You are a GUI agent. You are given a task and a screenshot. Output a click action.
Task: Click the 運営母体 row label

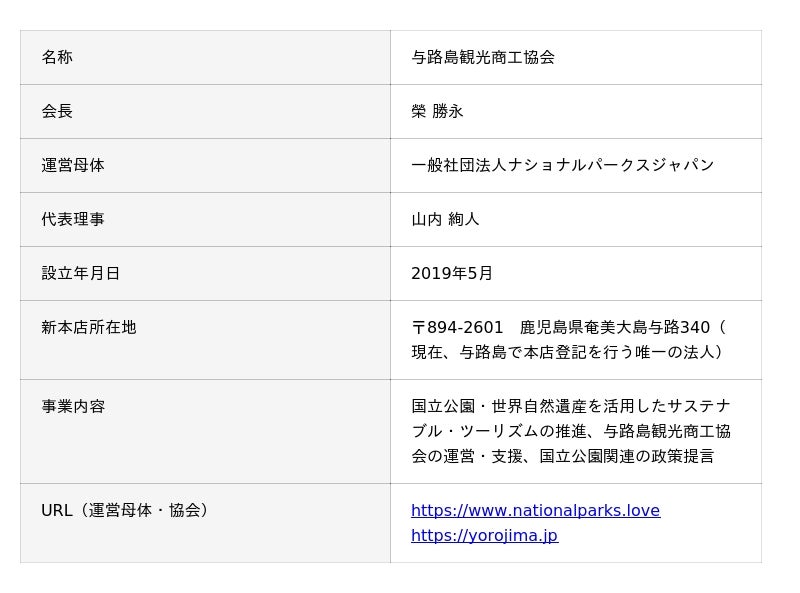click(x=73, y=166)
